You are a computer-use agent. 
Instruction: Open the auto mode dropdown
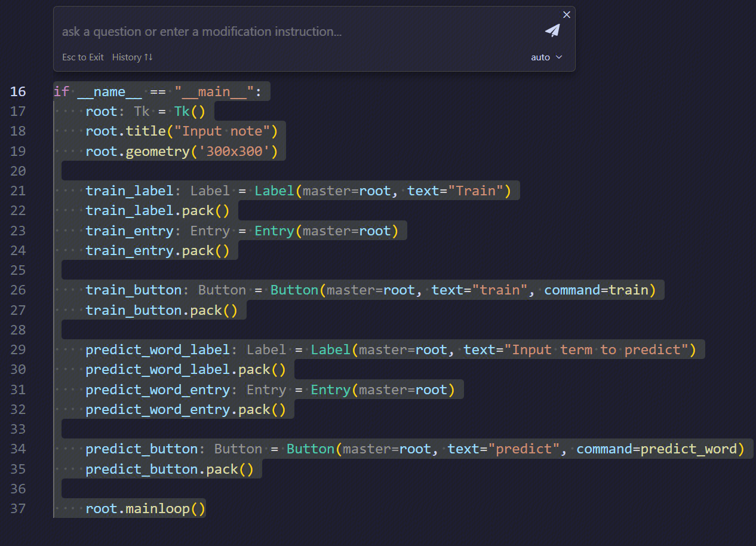[546, 57]
